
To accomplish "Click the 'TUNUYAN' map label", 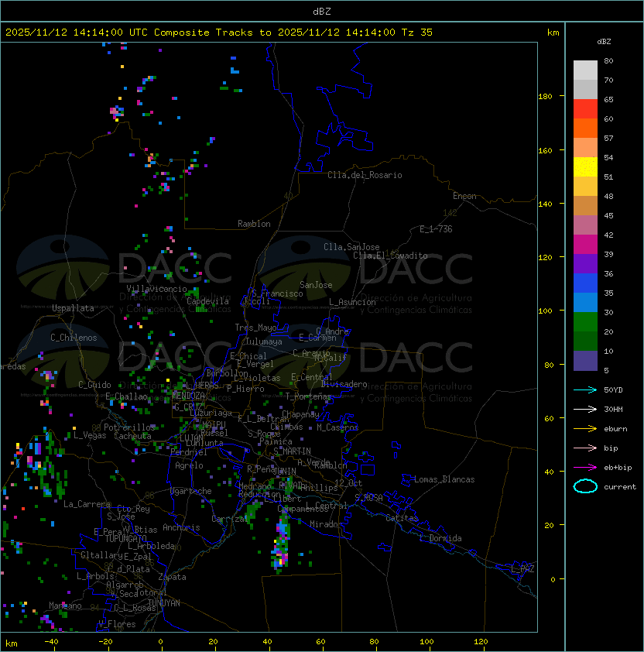I will pyautogui.click(x=164, y=603).
